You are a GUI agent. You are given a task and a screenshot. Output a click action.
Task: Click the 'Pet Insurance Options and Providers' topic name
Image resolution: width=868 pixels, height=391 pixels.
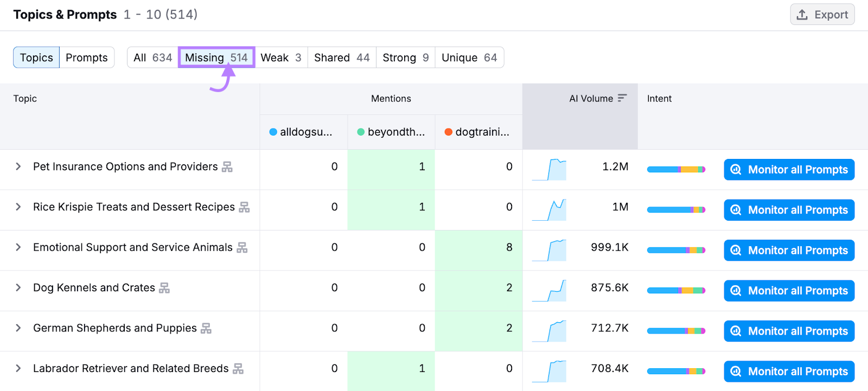(x=125, y=166)
